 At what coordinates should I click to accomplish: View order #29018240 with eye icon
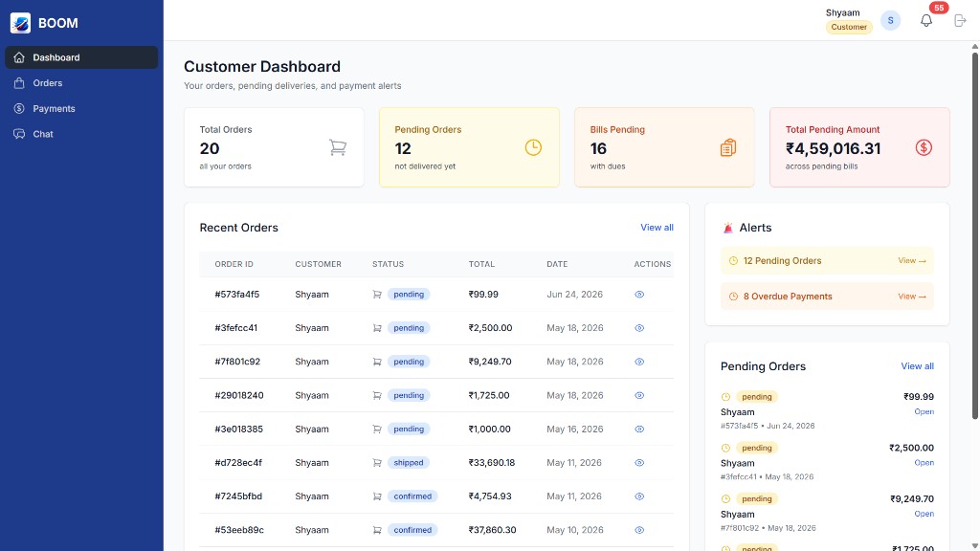pyautogui.click(x=639, y=395)
